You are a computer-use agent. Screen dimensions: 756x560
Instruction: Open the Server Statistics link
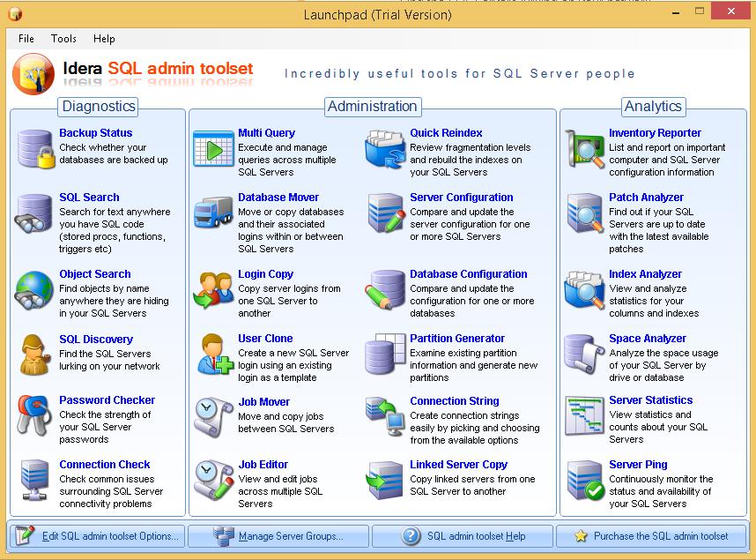pos(651,399)
